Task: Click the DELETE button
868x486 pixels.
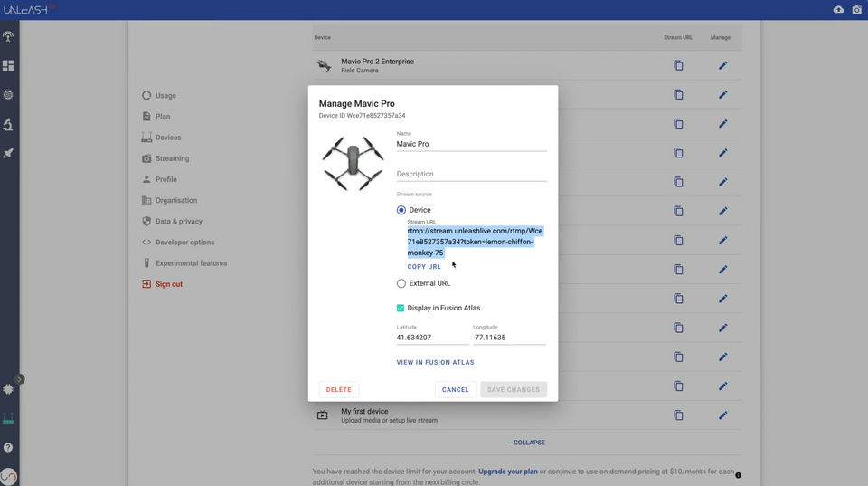Action: [x=339, y=389]
